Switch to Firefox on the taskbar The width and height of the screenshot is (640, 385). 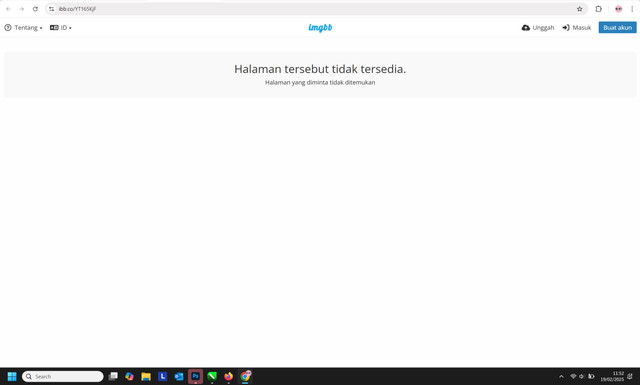click(228, 376)
